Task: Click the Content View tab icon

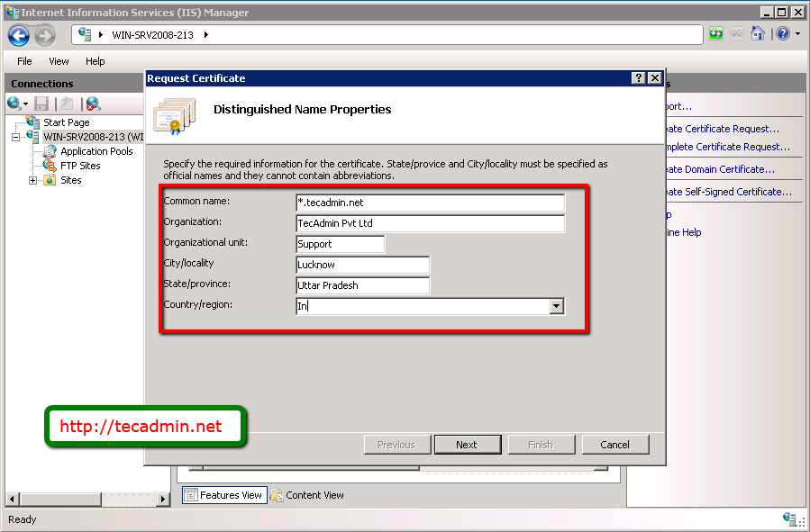Action: 277,495
